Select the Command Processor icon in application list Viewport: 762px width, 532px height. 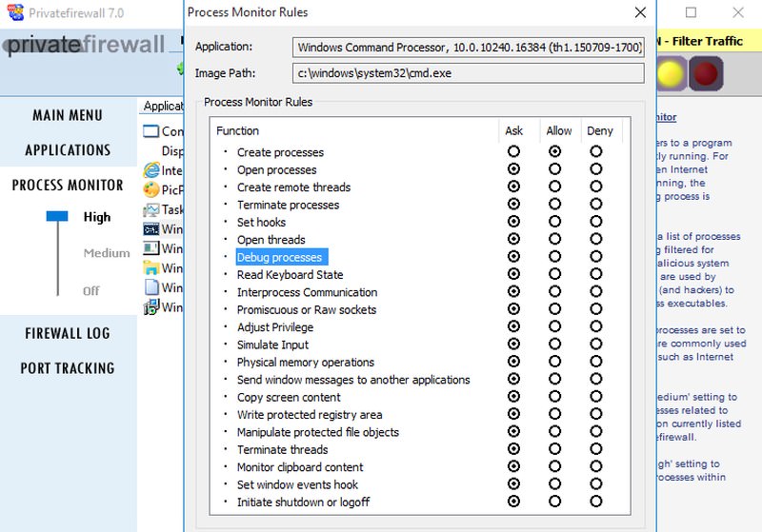(x=151, y=228)
